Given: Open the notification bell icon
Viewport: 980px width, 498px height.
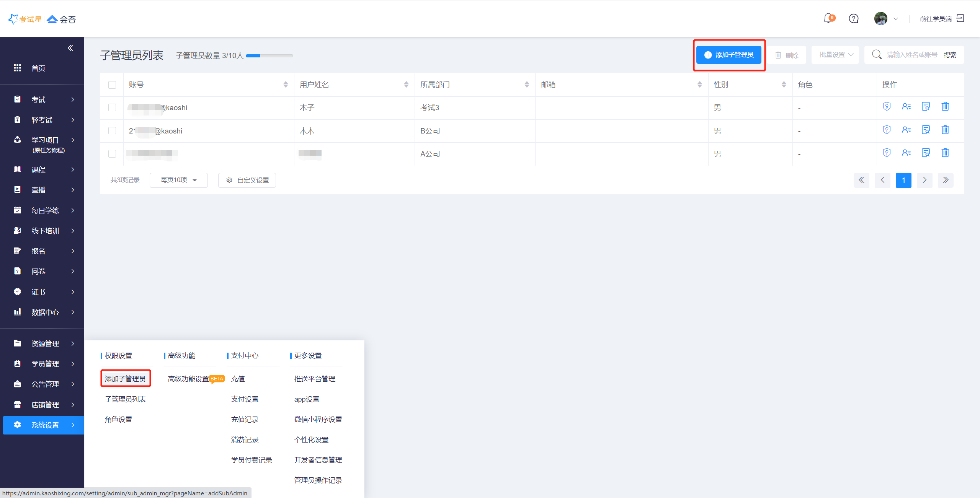Looking at the screenshot, I should [x=828, y=18].
